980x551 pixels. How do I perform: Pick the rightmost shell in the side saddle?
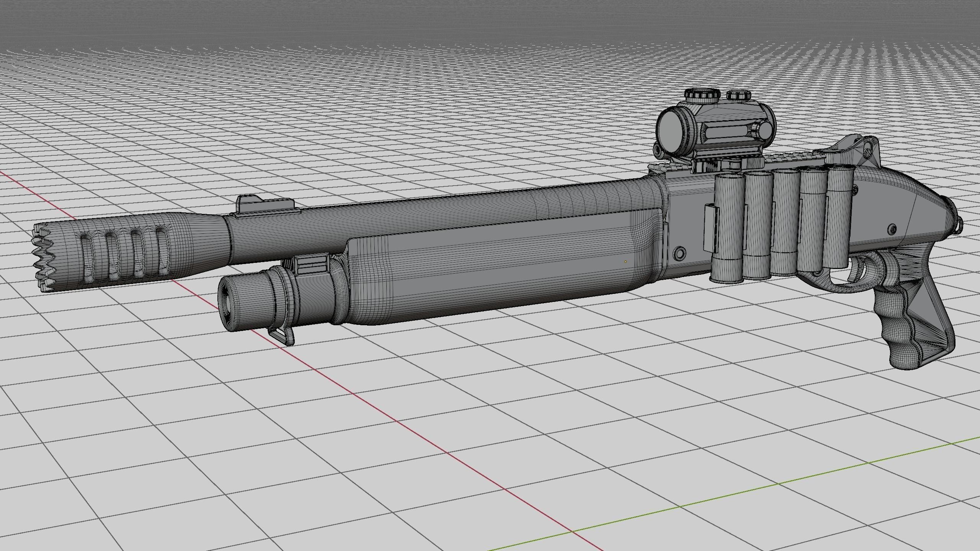(x=838, y=217)
